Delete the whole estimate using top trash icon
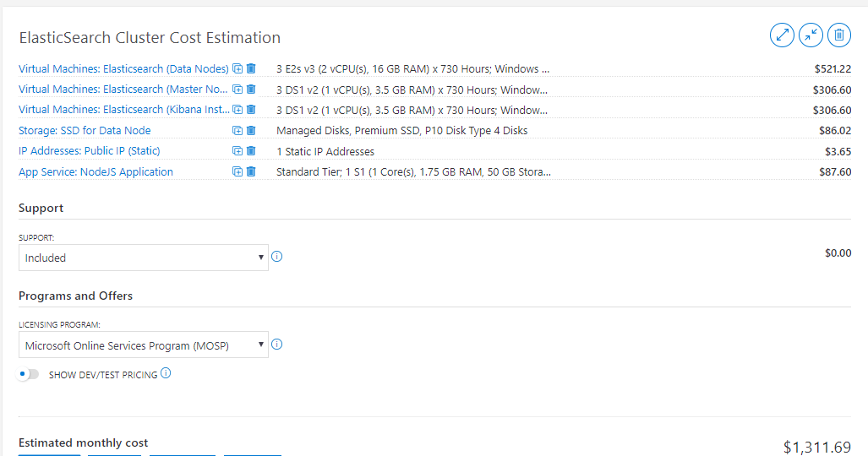The height and width of the screenshot is (456, 868). 839,35
